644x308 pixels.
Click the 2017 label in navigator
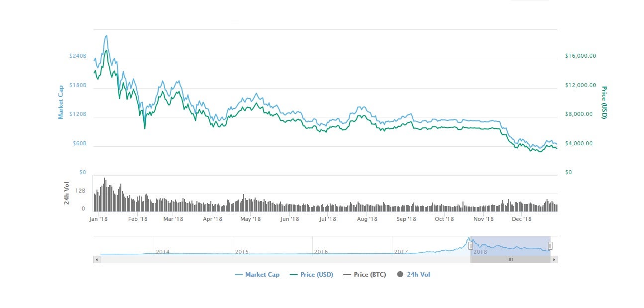point(401,252)
